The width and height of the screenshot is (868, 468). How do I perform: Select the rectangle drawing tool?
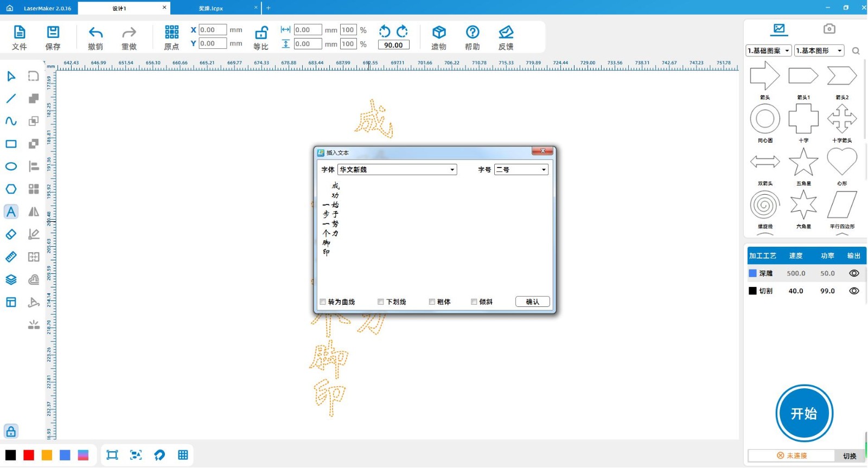(11, 144)
